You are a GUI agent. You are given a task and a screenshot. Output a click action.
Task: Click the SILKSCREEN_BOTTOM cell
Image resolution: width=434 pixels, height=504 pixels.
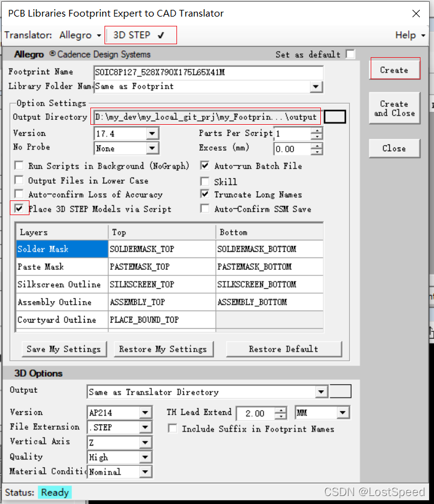(x=269, y=284)
